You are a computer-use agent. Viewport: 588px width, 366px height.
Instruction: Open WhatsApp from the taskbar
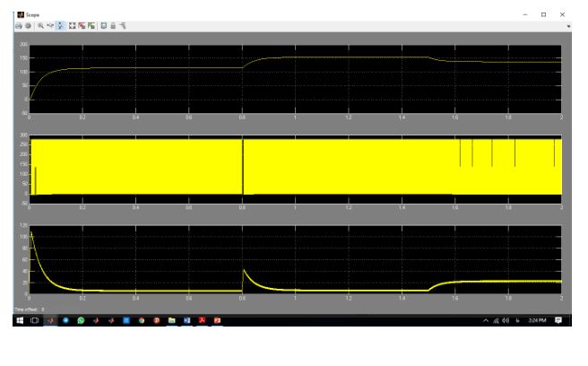point(81,320)
